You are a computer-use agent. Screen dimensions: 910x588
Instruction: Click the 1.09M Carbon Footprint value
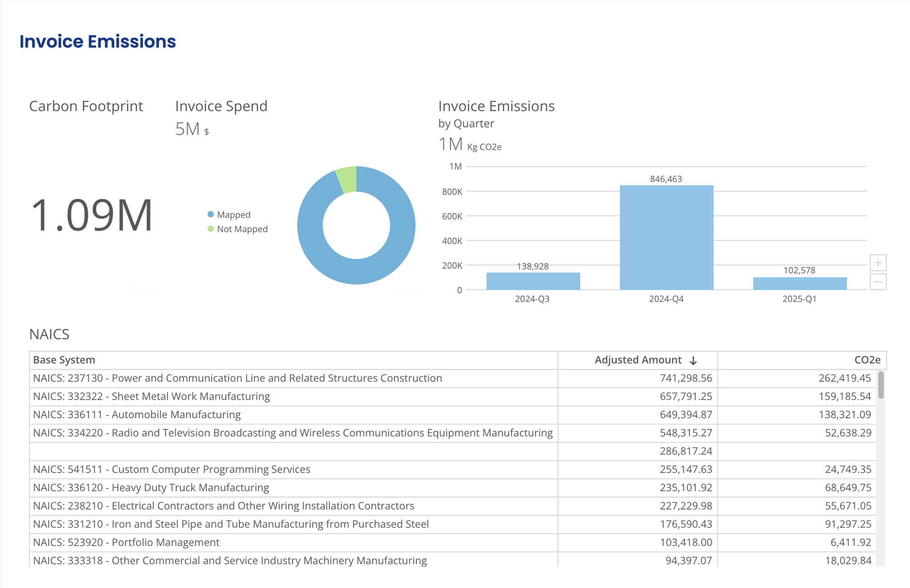pos(91,215)
